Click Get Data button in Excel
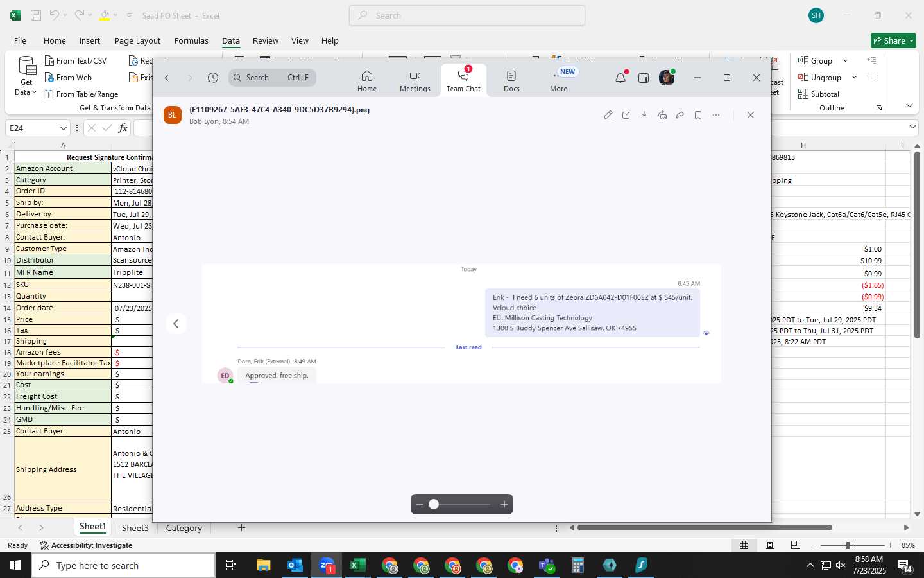Viewport: 924px width, 578px height. pyautogui.click(x=26, y=76)
